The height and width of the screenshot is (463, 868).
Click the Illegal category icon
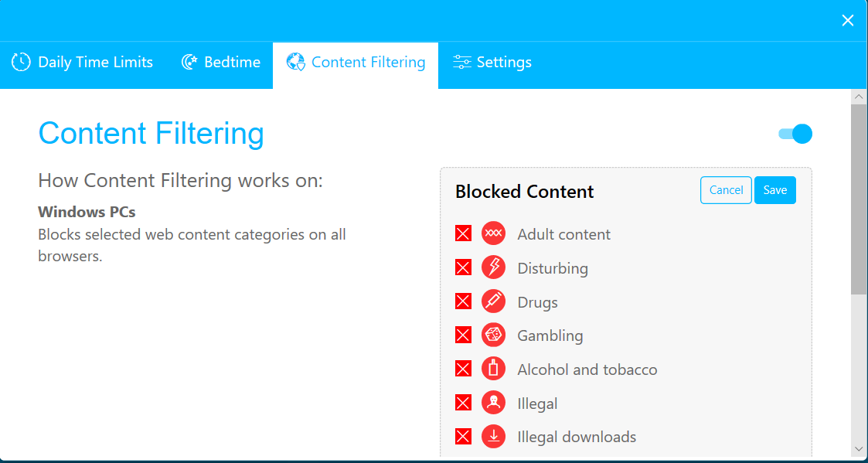[493, 402]
